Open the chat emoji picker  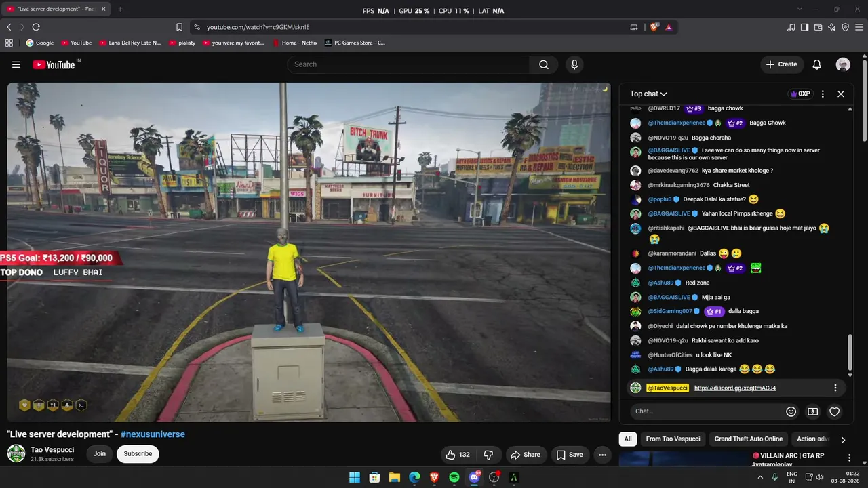coord(791,411)
